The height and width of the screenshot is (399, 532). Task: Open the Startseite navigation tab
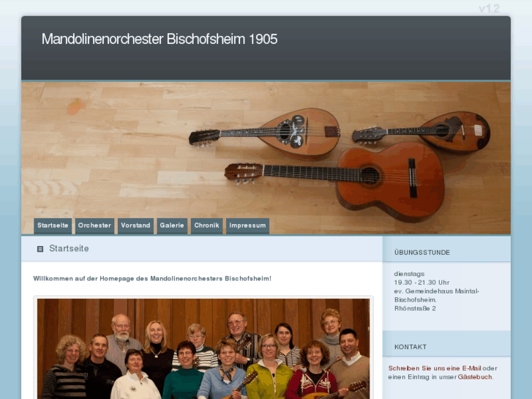point(53,225)
